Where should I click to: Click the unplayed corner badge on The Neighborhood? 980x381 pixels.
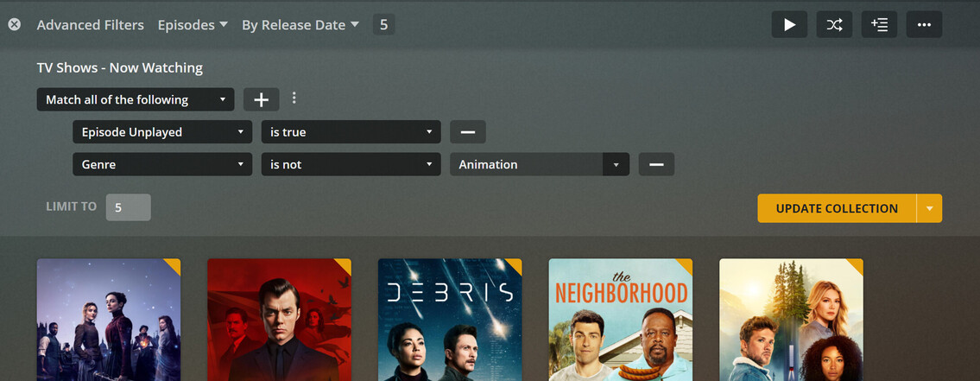[686, 264]
